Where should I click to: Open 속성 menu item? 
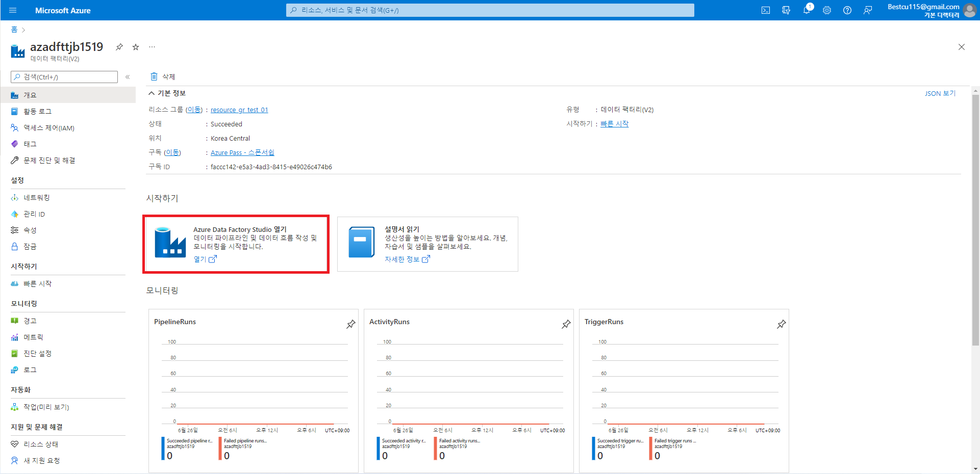pos(68,230)
